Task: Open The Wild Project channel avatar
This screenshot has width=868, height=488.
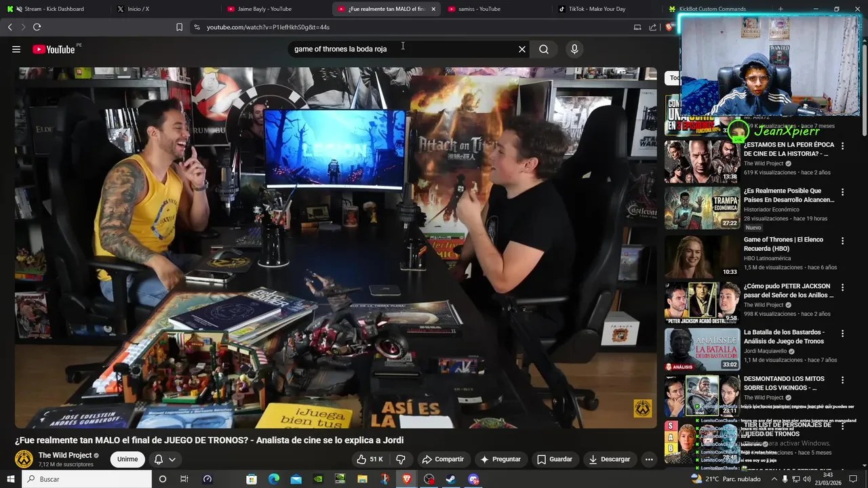Action: (24, 459)
